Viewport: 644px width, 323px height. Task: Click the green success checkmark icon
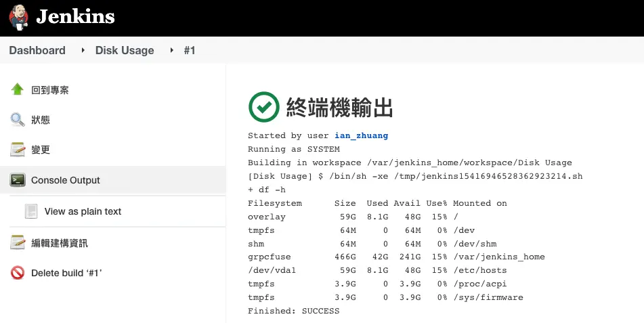pyautogui.click(x=263, y=107)
